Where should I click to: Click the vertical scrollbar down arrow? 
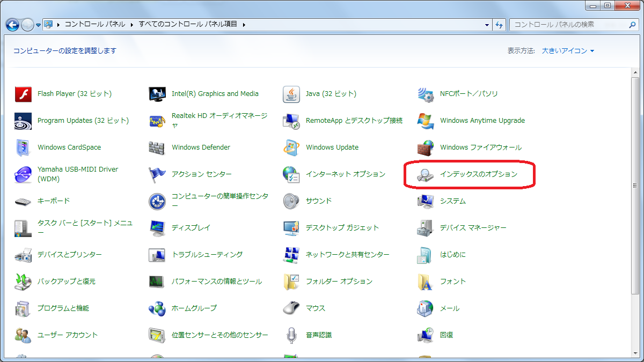[635, 352]
